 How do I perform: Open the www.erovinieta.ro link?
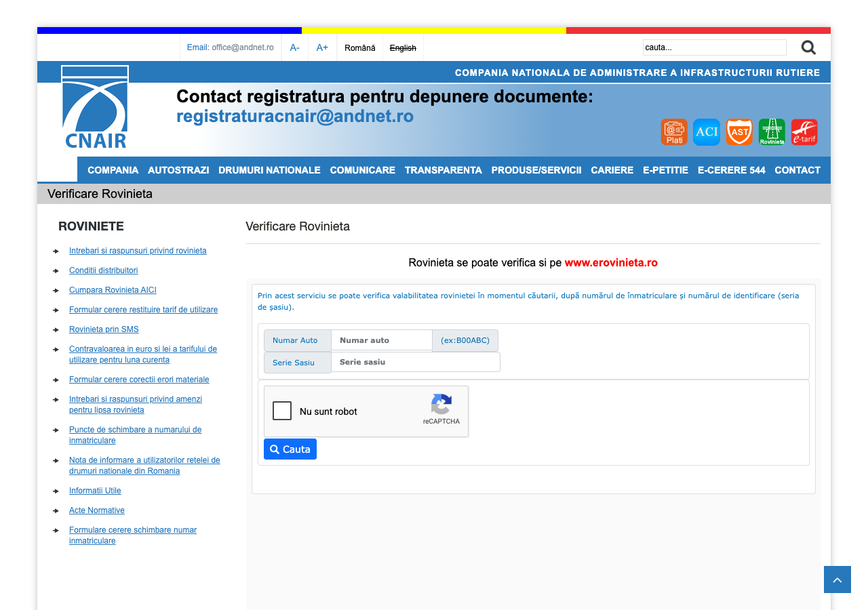pos(611,262)
